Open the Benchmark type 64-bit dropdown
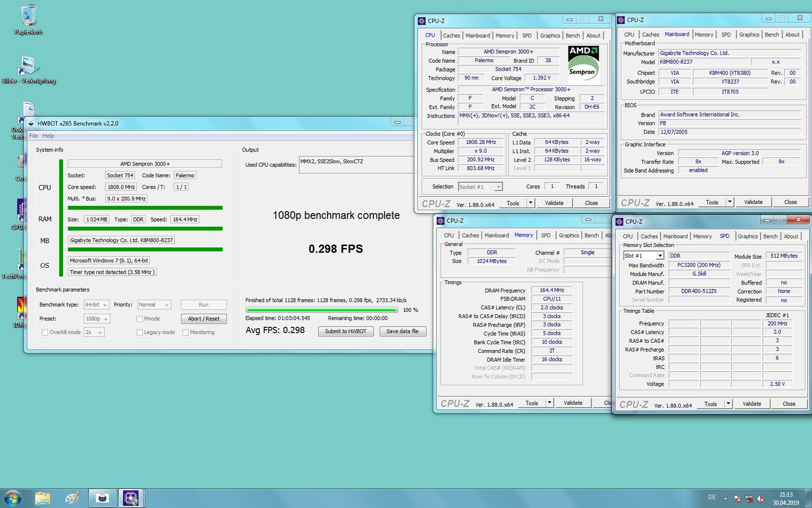The image size is (812, 508). [x=96, y=305]
